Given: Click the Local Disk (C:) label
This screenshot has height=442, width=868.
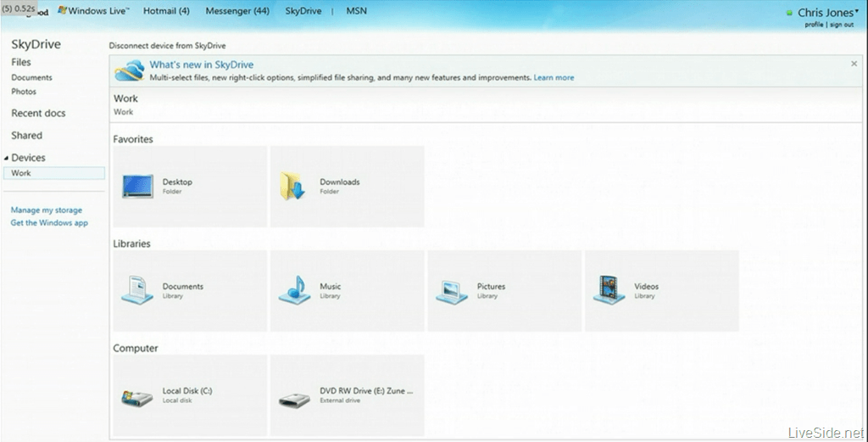Looking at the screenshot, I should pos(187,390).
